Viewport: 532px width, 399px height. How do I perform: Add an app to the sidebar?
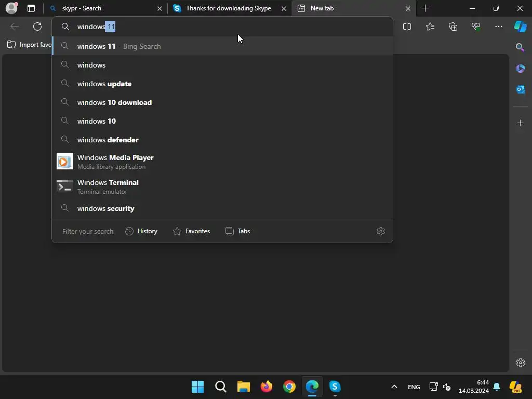pyautogui.click(x=520, y=123)
